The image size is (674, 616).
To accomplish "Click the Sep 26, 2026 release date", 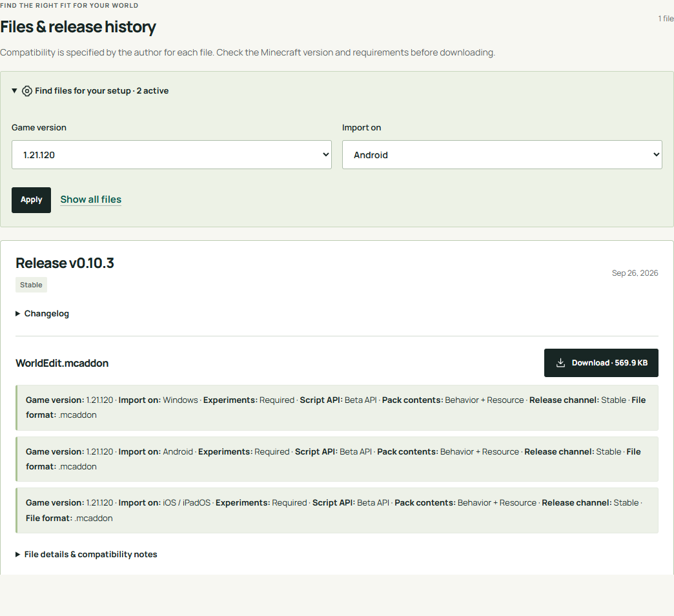I will 635,273.
